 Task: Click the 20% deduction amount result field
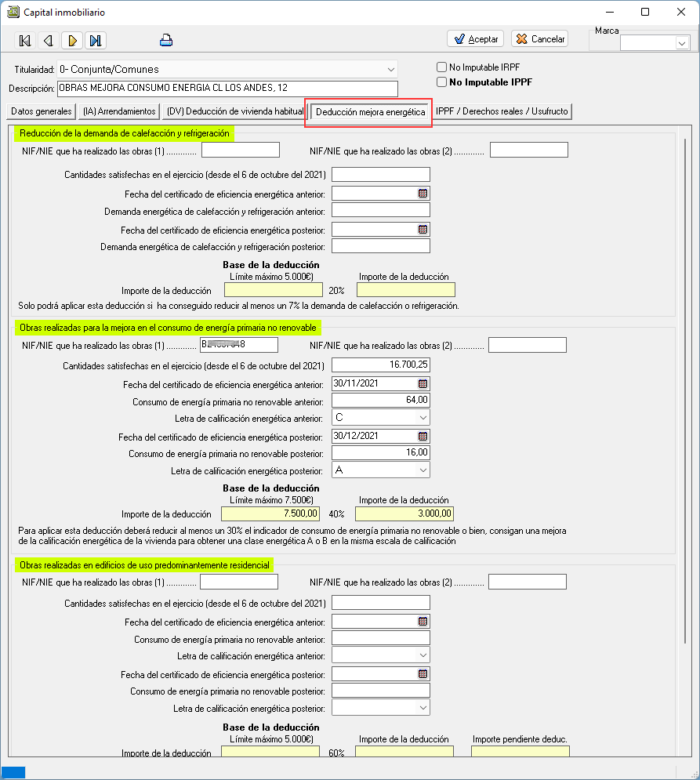coord(406,290)
